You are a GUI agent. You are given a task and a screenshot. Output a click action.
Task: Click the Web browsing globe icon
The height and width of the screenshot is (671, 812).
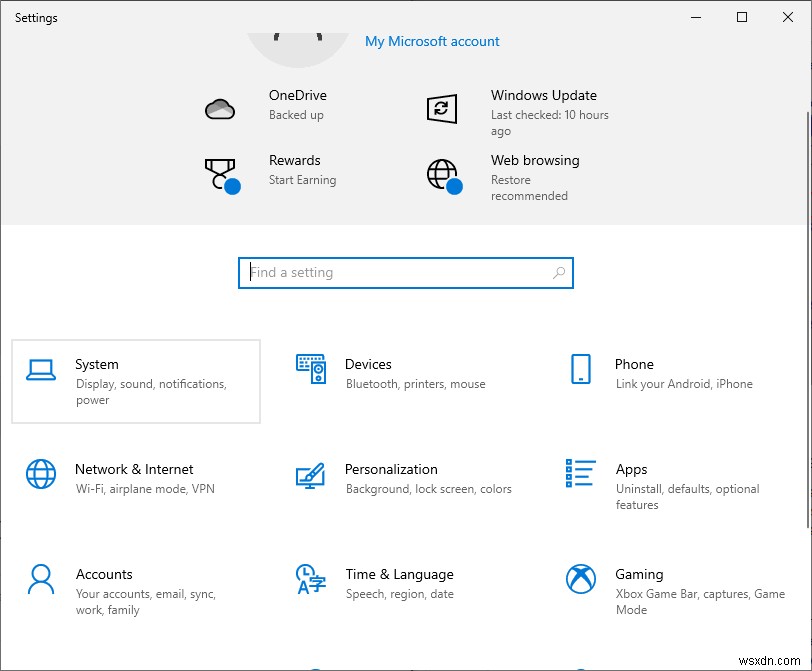coord(442,173)
